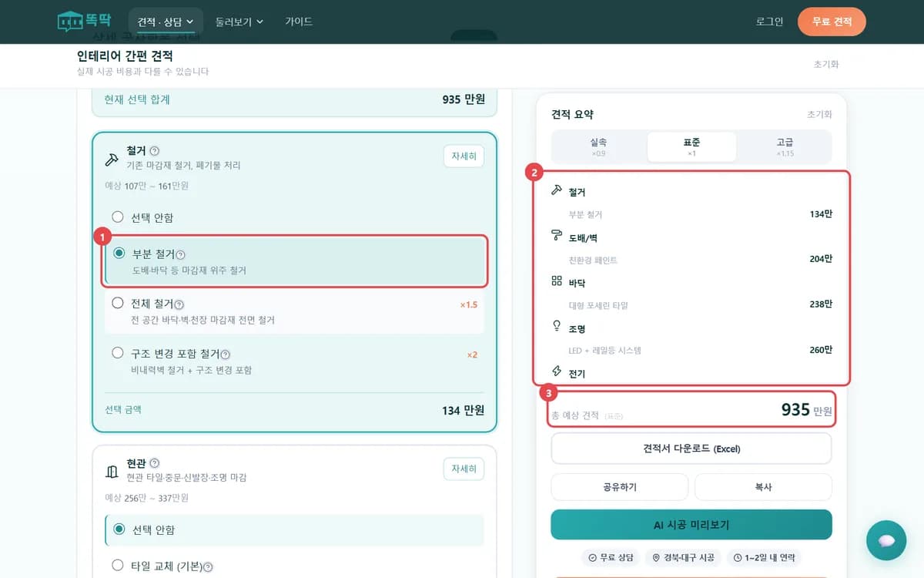Click paint roller icon for 도배/벽
Screen dimensions: 924x578
(557, 236)
